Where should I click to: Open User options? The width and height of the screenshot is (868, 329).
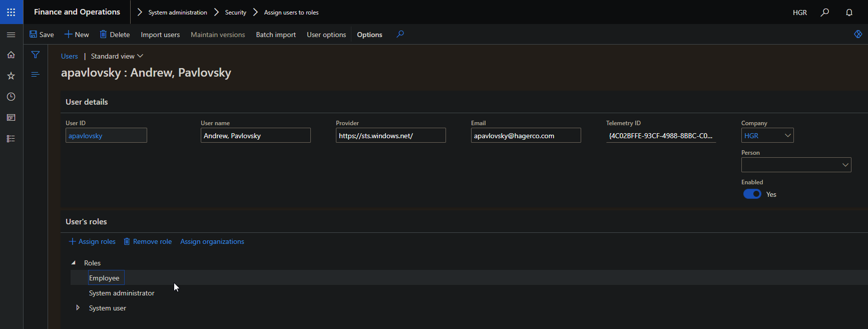pos(326,35)
